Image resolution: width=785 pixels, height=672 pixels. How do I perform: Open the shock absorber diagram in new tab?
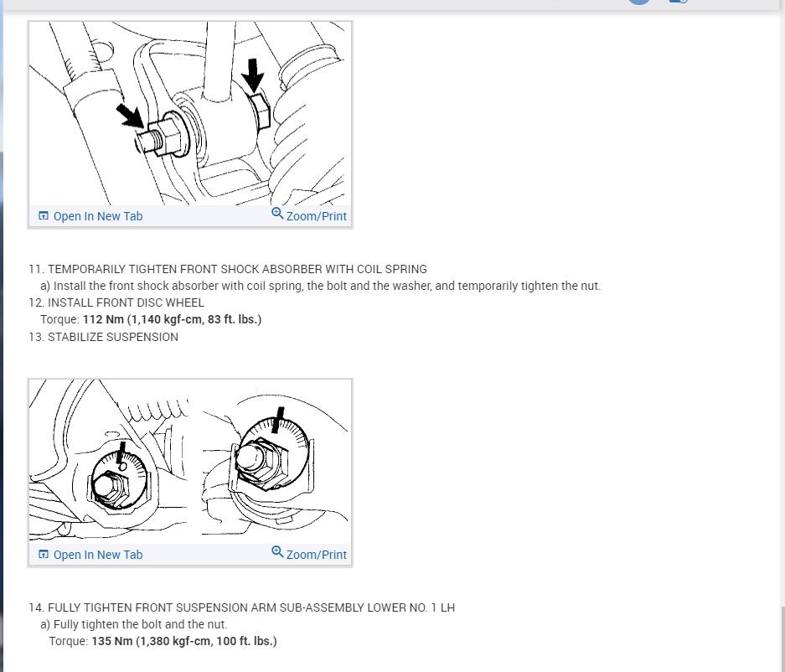tap(98, 216)
